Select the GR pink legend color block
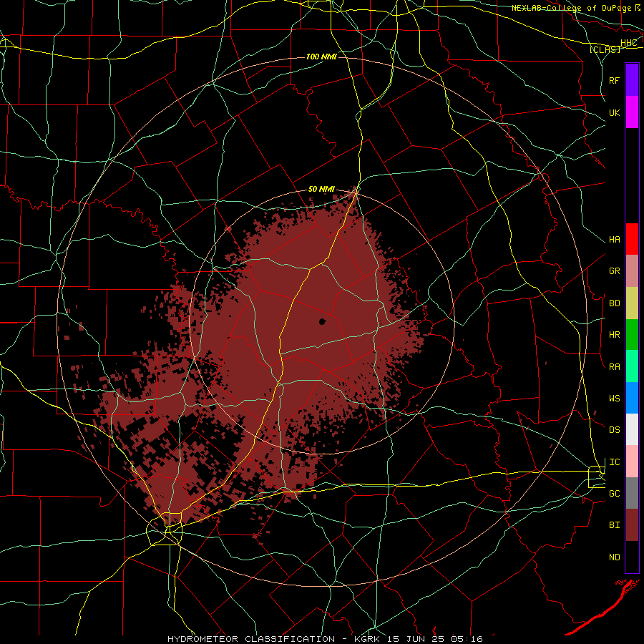This screenshot has height=644, width=644. pos(632,271)
